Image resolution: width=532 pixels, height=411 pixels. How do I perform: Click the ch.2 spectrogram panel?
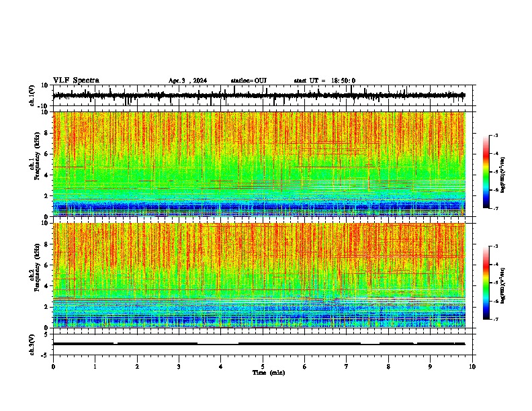point(259,275)
